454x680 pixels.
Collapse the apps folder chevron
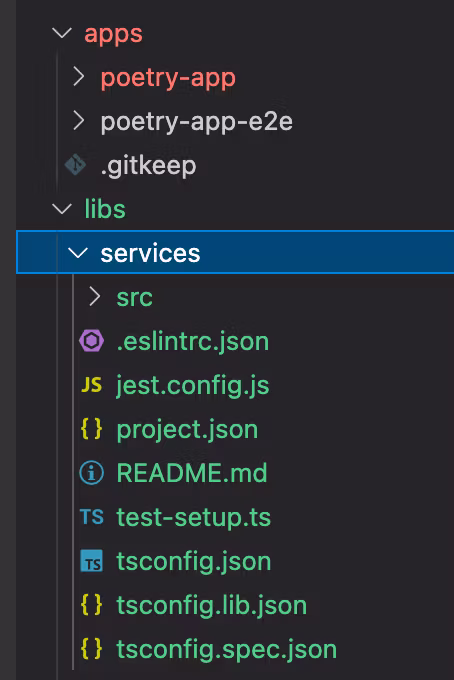click(62, 33)
